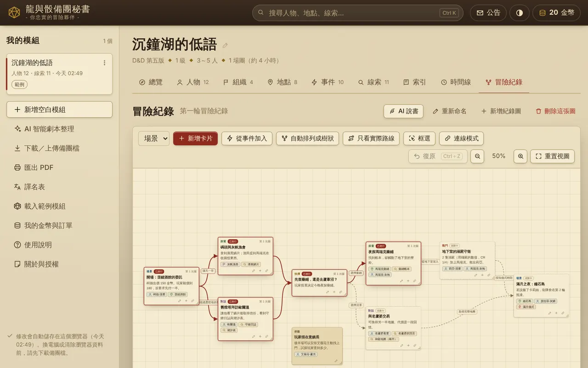Toggle 只看實際路線 filter

click(372, 138)
